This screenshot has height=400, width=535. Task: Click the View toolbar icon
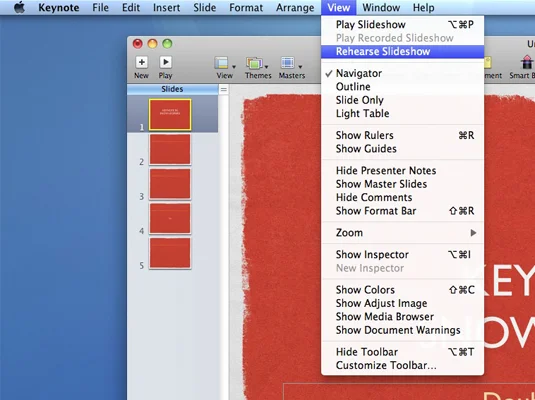tap(221, 63)
